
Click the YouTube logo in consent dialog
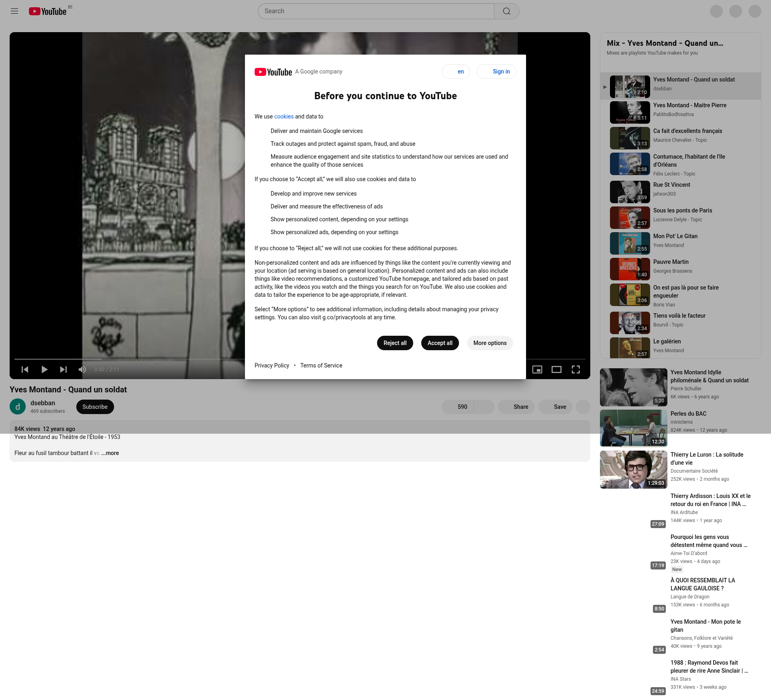[273, 72]
